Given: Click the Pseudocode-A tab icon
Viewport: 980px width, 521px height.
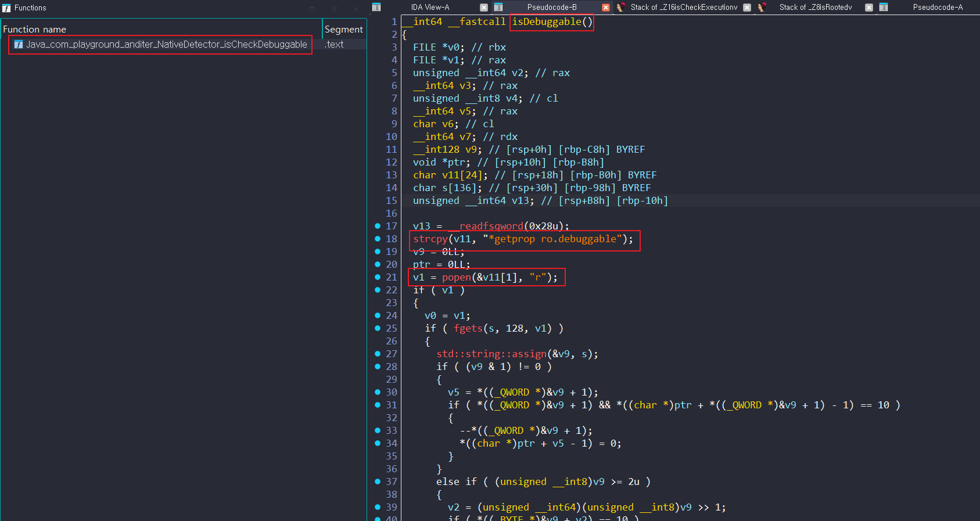Looking at the screenshot, I should tap(884, 8).
